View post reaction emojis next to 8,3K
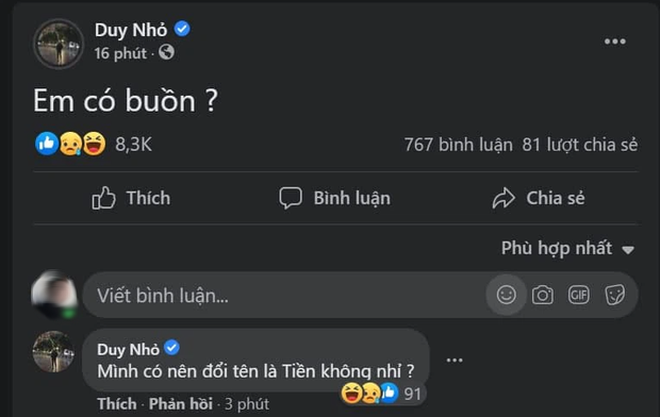The image size is (660, 417). [71, 144]
